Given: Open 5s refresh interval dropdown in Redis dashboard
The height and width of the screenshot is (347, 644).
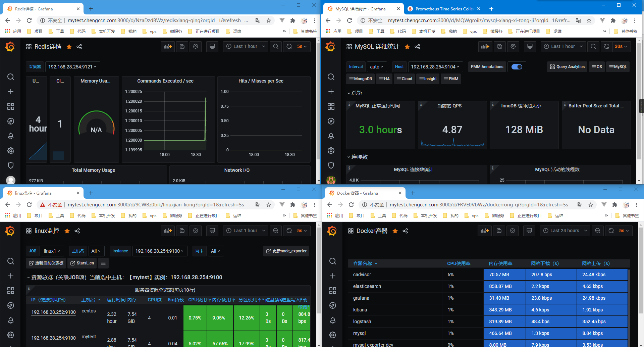Looking at the screenshot, I should 302,47.
